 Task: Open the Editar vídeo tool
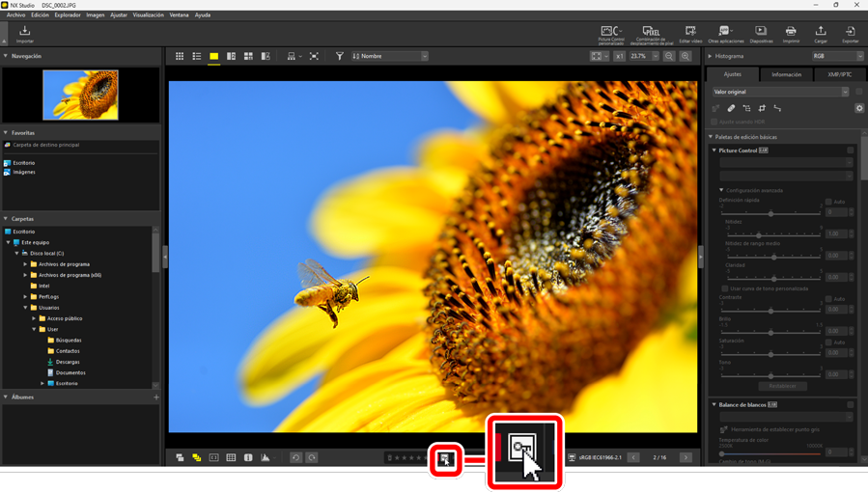(690, 35)
